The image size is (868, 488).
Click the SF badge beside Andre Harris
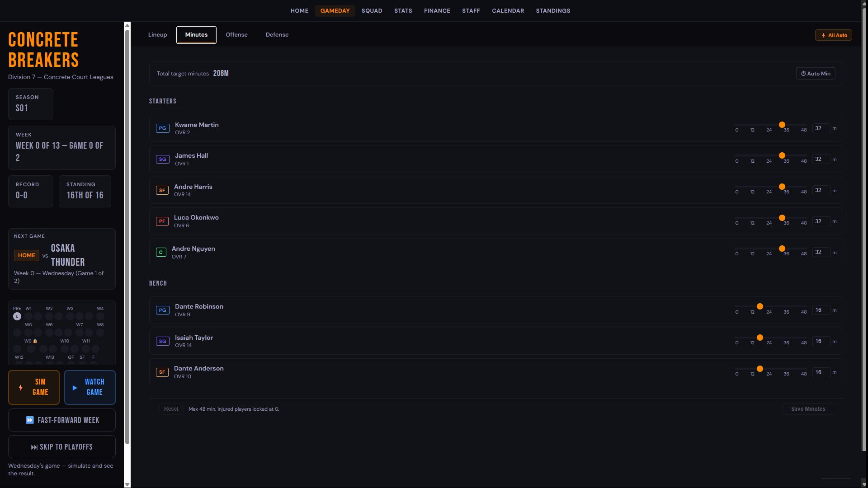(x=162, y=190)
